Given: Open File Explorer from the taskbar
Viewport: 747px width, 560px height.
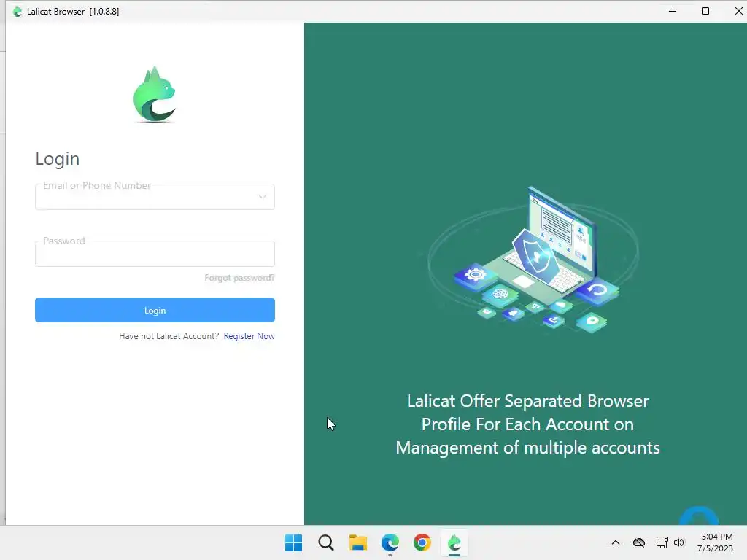Looking at the screenshot, I should pyautogui.click(x=357, y=542).
